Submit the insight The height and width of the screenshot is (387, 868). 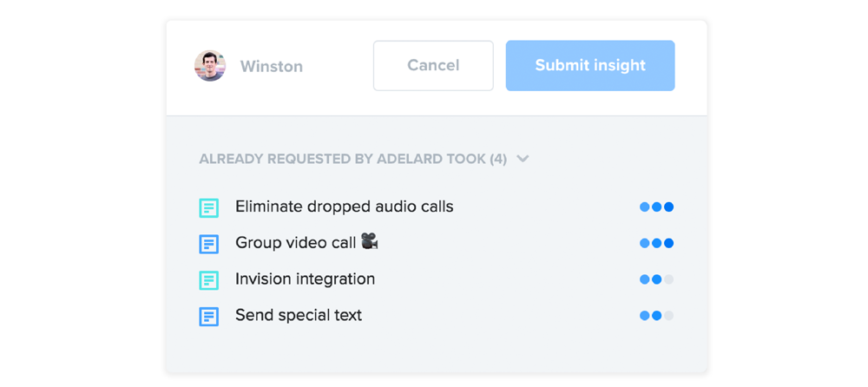click(590, 65)
